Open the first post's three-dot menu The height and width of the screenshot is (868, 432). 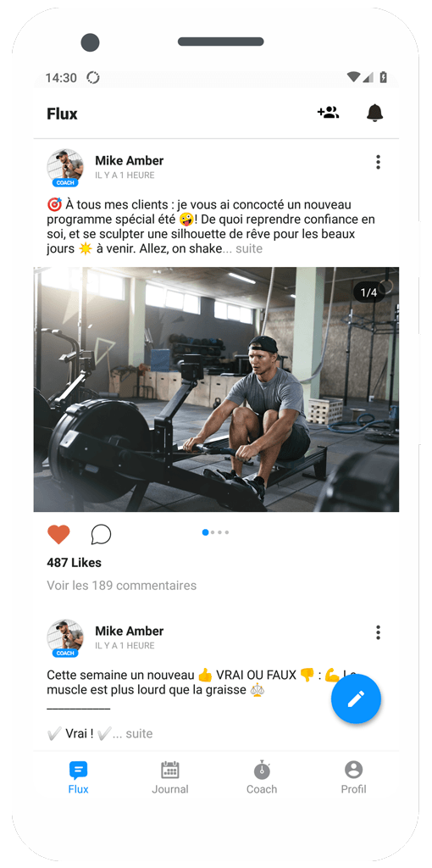pyautogui.click(x=379, y=162)
